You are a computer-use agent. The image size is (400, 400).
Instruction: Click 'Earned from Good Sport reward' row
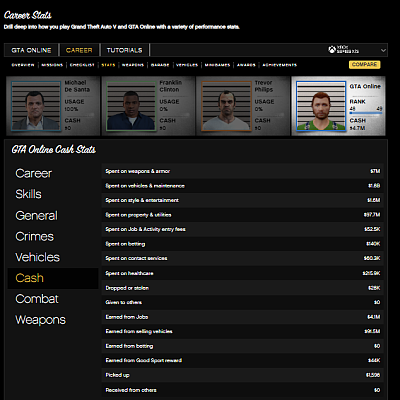click(x=243, y=360)
